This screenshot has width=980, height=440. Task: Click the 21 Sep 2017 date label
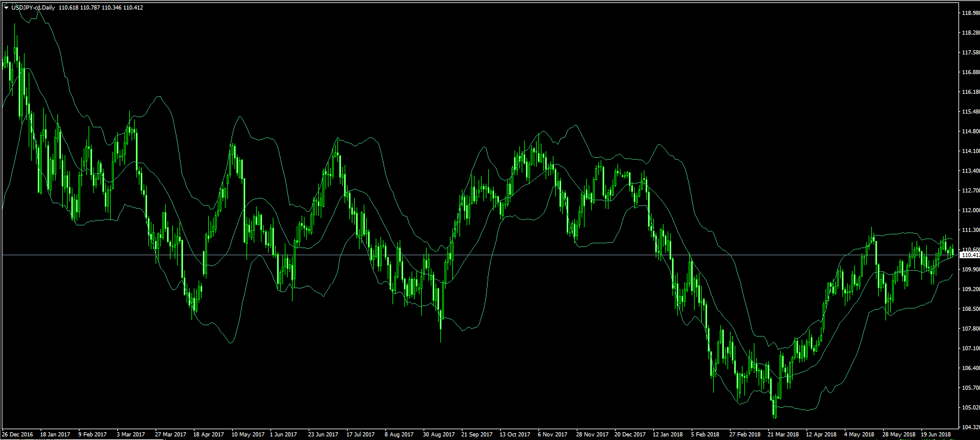pyautogui.click(x=477, y=435)
